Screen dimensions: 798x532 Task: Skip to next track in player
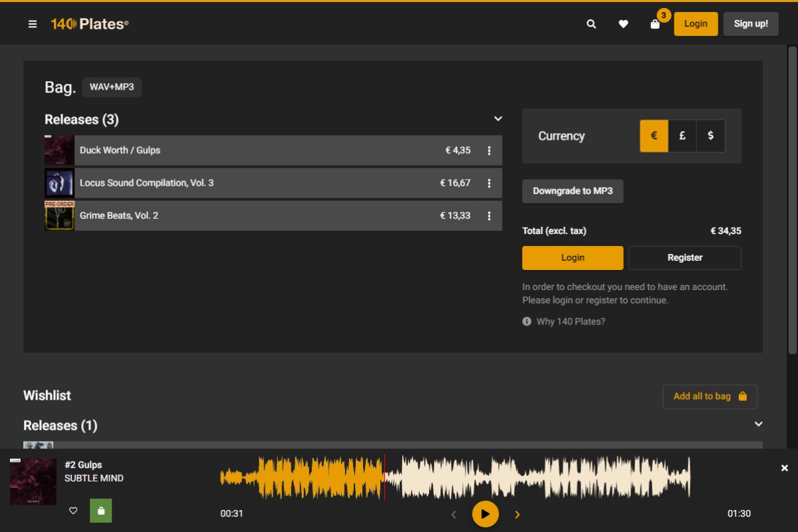coord(517,514)
